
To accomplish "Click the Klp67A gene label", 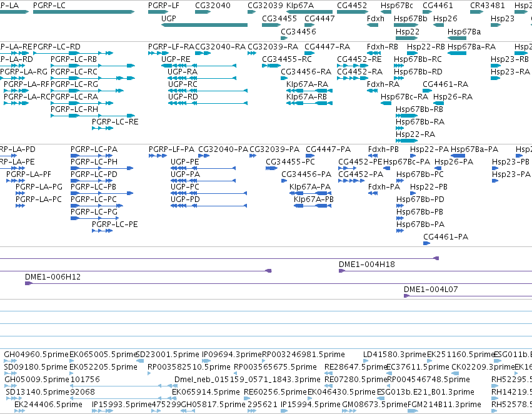I will click(300, 6).
